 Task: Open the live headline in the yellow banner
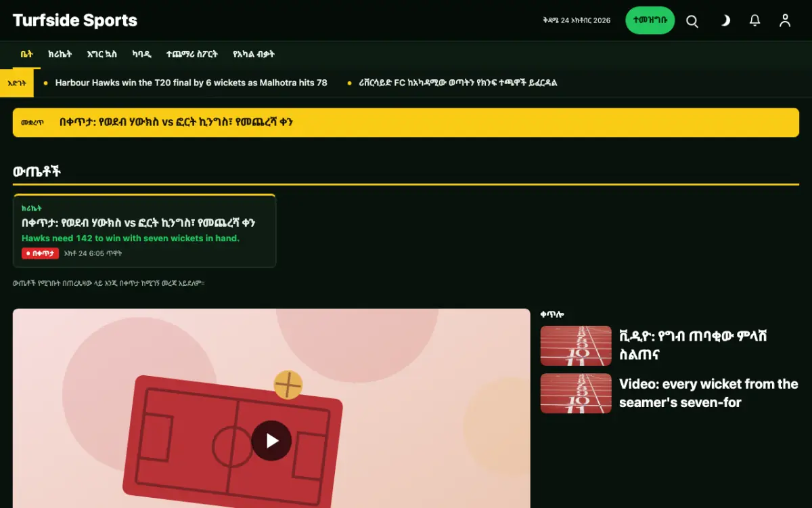pyautogui.click(x=176, y=123)
